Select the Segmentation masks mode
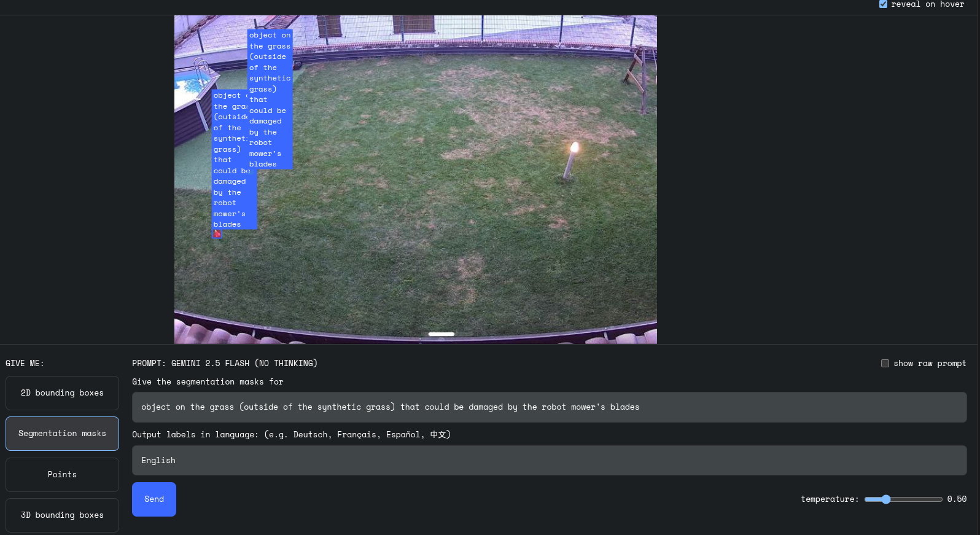 [62, 434]
